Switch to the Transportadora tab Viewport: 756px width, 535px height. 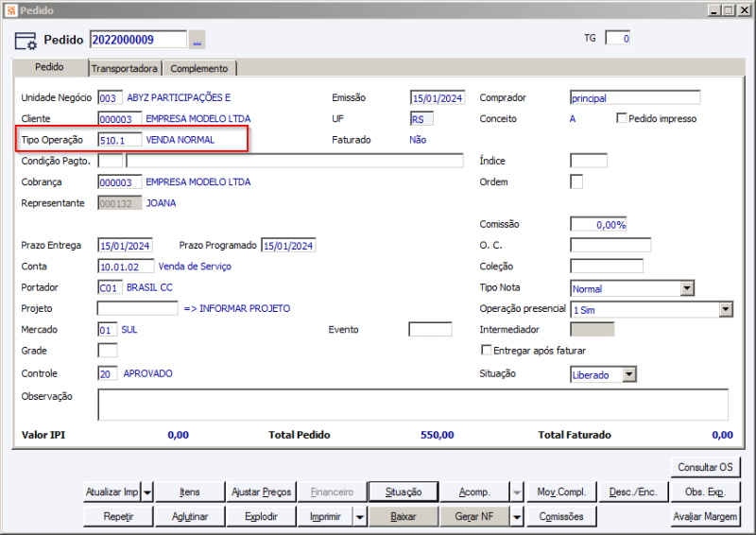[x=125, y=68]
